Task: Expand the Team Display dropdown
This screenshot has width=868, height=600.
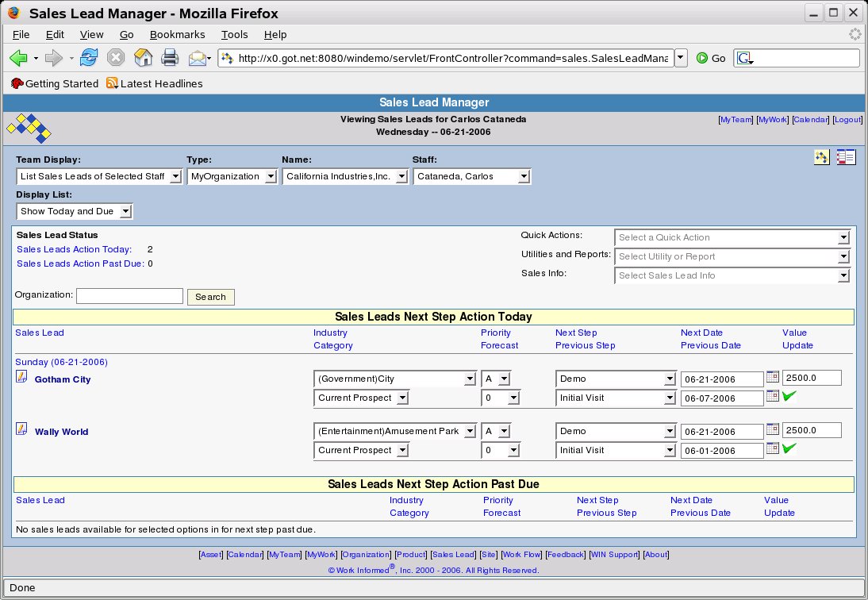Action: (x=99, y=176)
